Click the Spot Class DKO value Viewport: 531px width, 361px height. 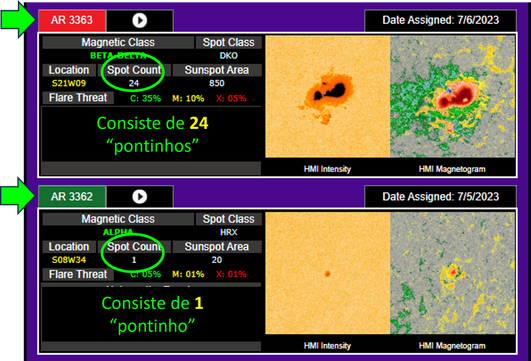(x=229, y=56)
